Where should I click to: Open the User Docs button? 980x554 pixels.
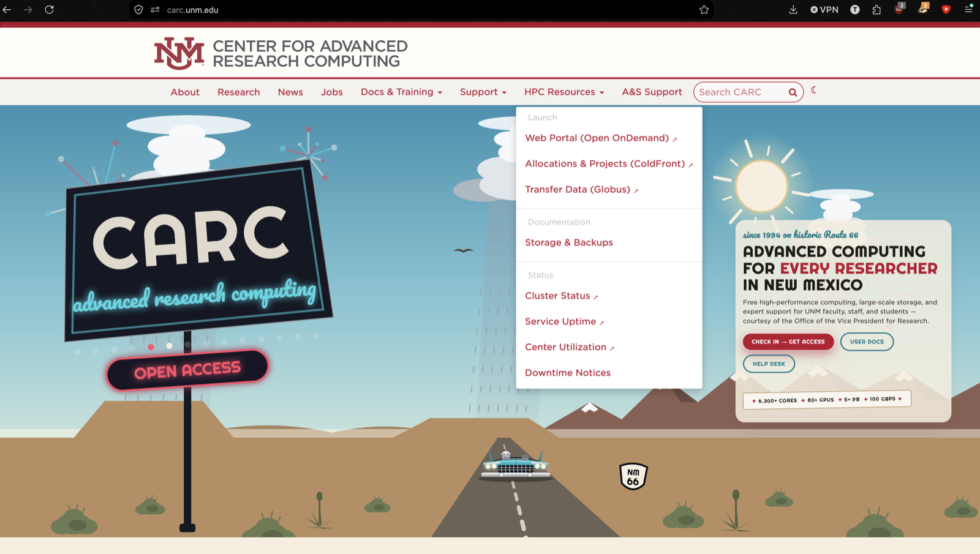click(867, 342)
